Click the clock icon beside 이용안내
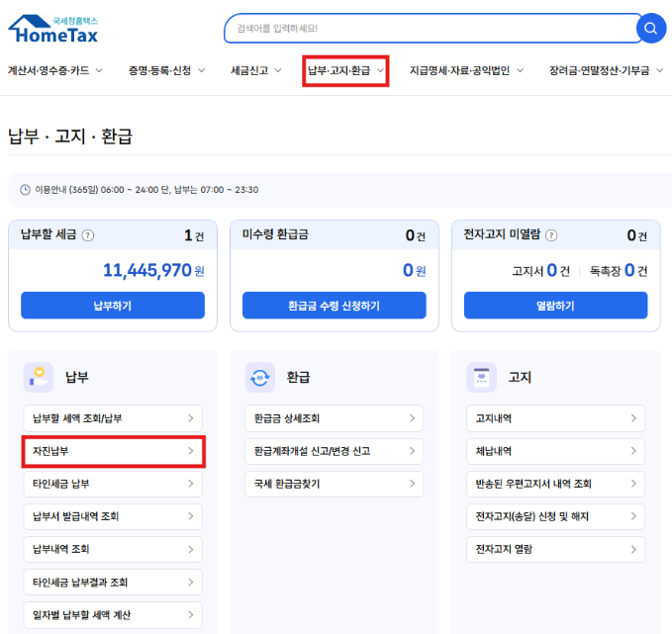Image resolution: width=672 pixels, height=634 pixels. 25,189
